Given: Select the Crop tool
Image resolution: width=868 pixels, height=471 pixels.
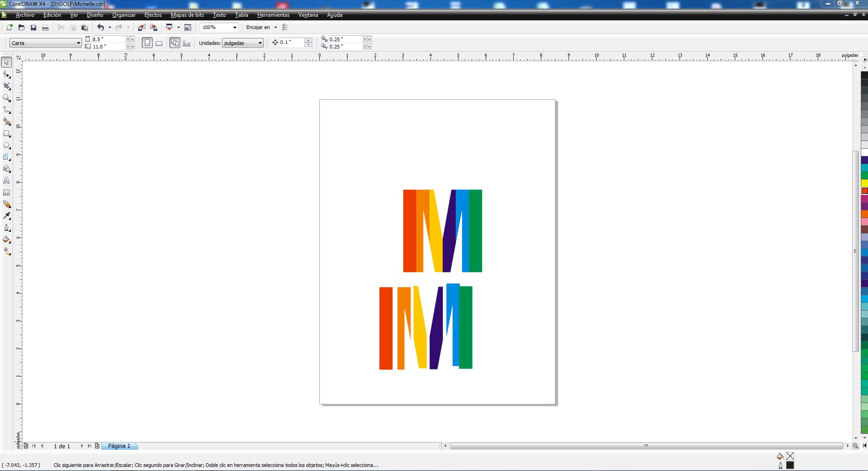Looking at the screenshot, I should (7, 86).
